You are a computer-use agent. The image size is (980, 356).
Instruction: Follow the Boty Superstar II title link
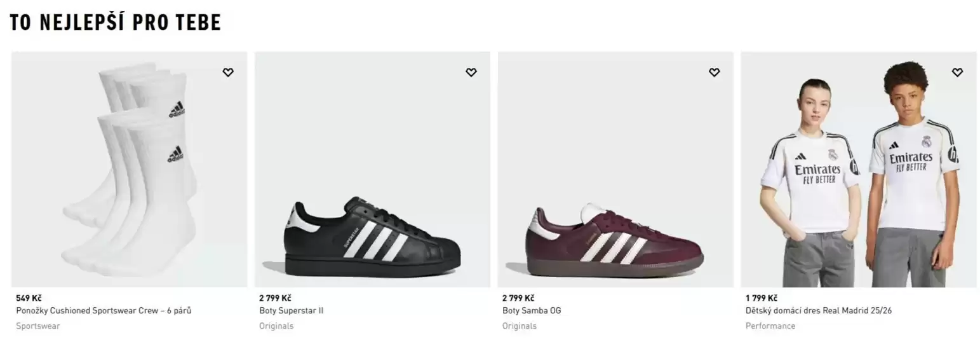click(292, 311)
